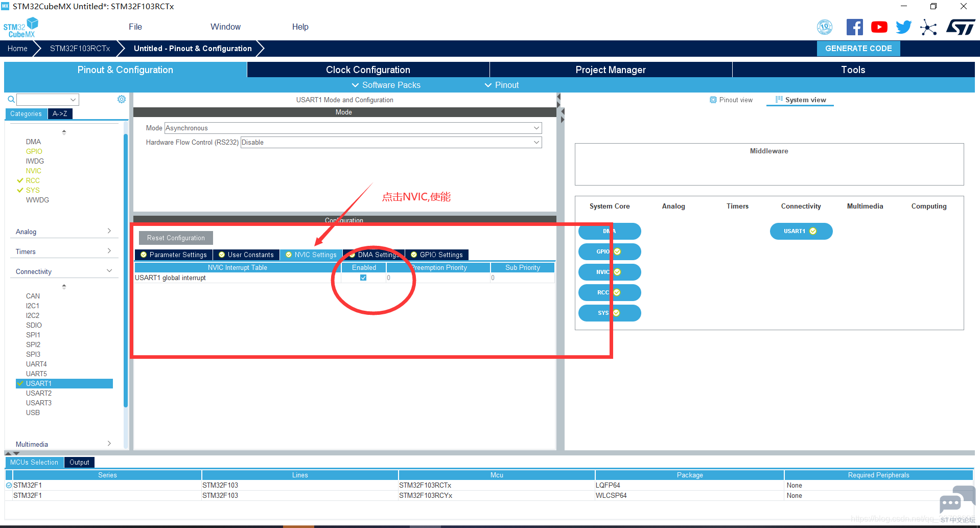Click the search magnifier icon
Image resolution: width=980 pixels, height=528 pixels.
click(11, 99)
